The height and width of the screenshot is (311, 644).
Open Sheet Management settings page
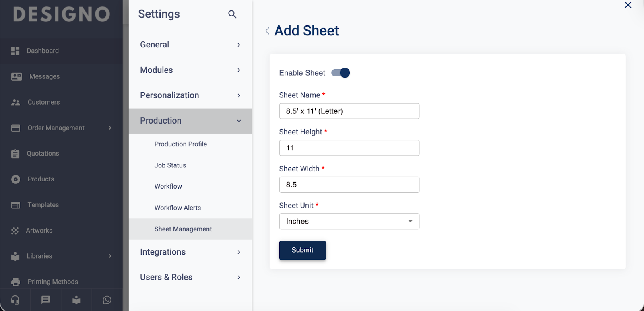(183, 229)
